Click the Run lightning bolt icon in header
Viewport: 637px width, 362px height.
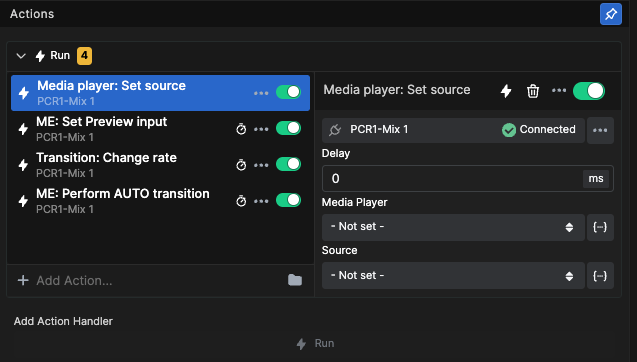[x=40, y=56]
